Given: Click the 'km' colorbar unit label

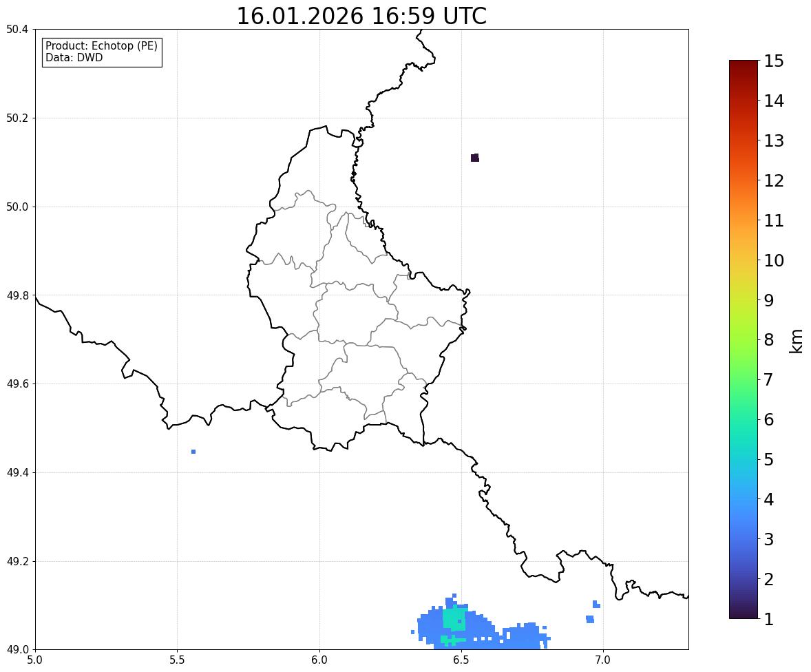Looking at the screenshot, I should pos(796,342).
